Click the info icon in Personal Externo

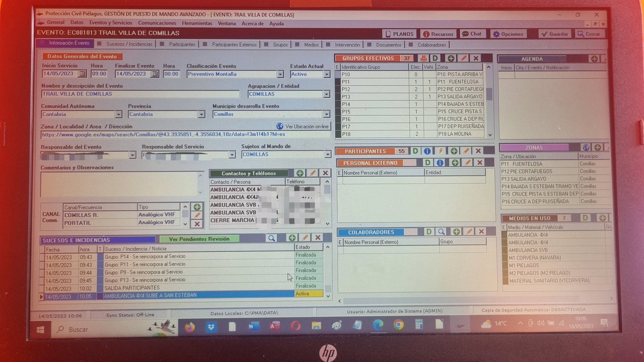pos(440,162)
